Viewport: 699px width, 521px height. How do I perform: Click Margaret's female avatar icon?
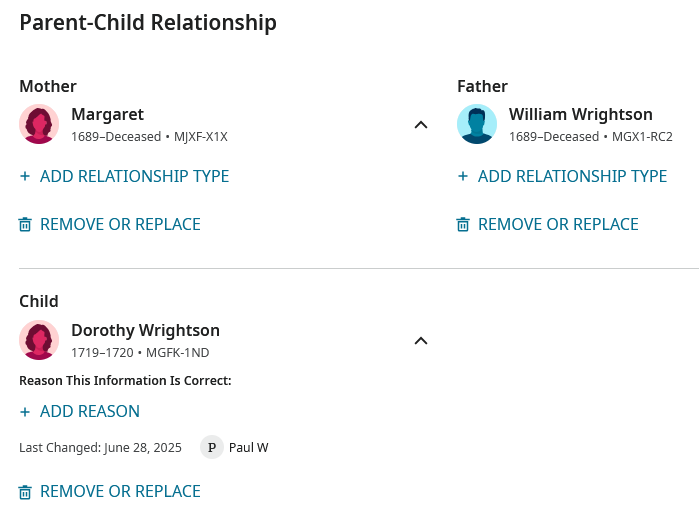point(39,124)
